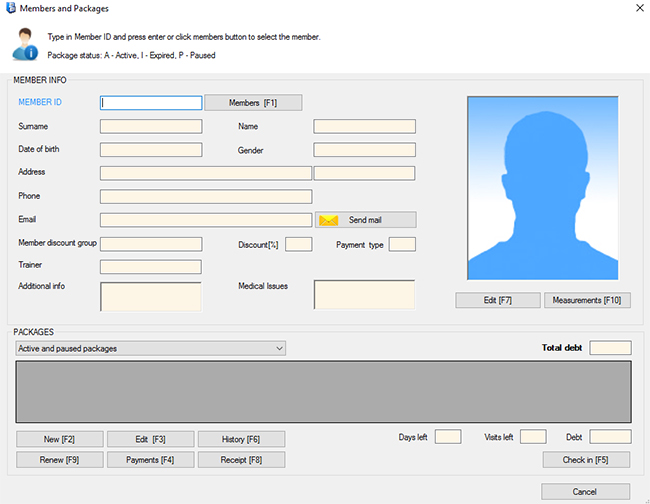Focus the Member ID input field
The width and height of the screenshot is (650, 504).
coord(151,102)
